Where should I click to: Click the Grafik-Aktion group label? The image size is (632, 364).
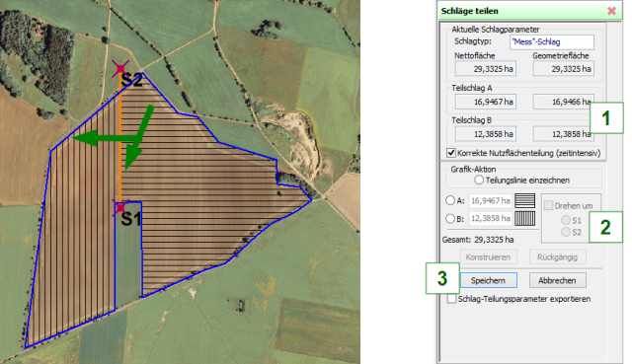[x=473, y=169]
